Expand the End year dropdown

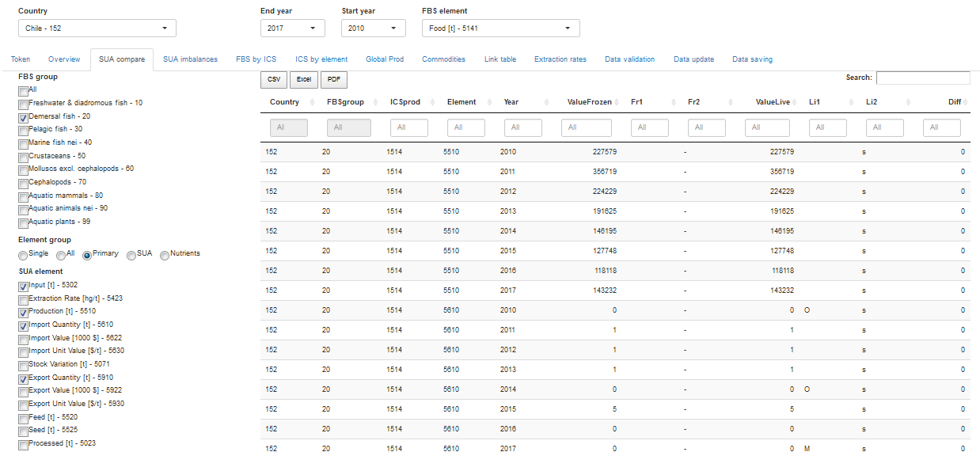pyautogui.click(x=292, y=28)
